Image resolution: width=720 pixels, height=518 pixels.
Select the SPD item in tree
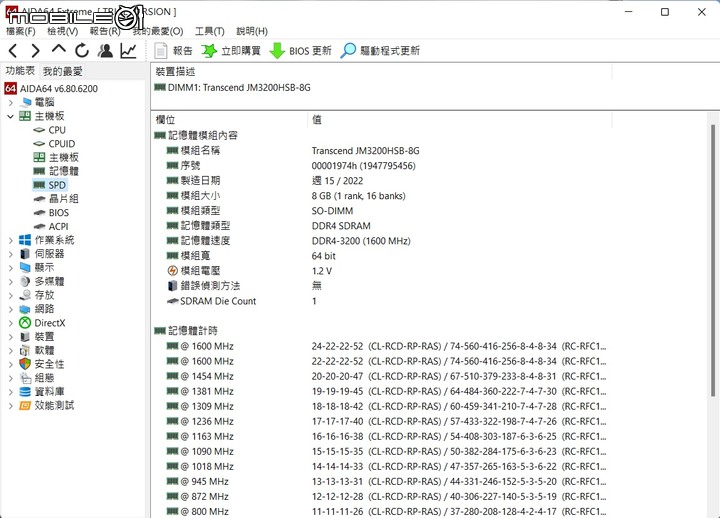click(x=50, y=185)
